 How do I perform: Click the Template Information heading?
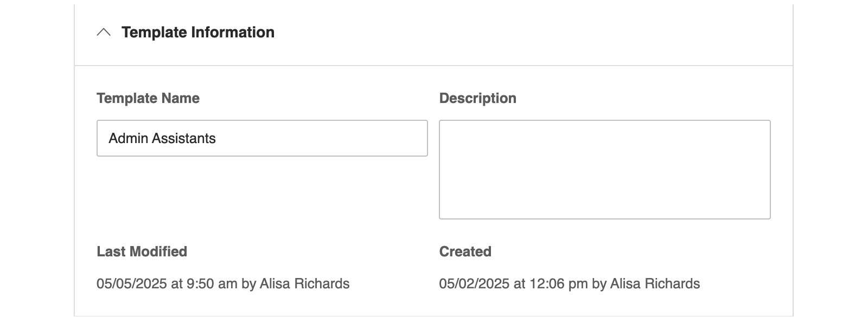pyautogui.click(x=197, y=33)
